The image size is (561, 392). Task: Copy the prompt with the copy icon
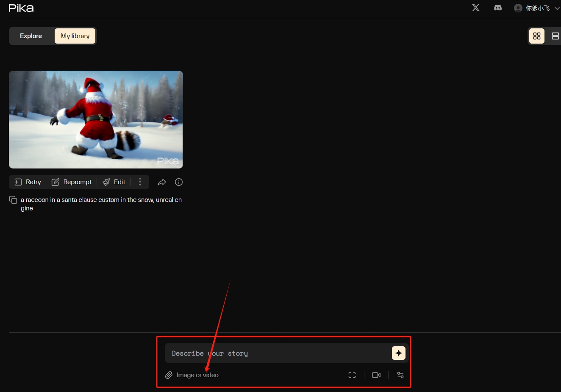[13, 200]
